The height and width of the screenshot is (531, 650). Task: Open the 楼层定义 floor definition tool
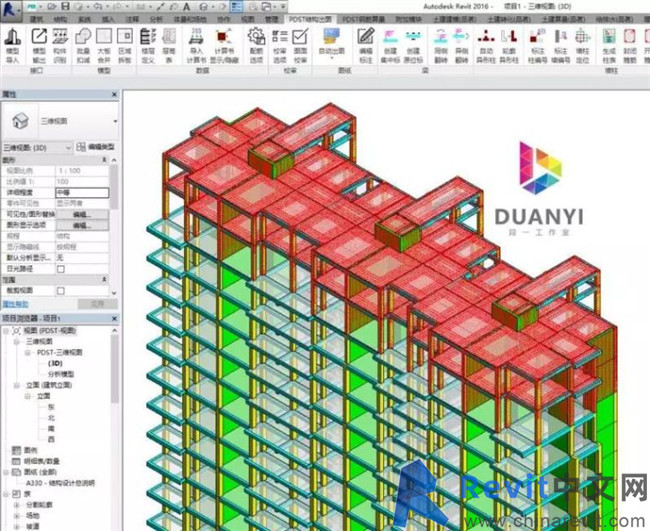click(148, 36)
